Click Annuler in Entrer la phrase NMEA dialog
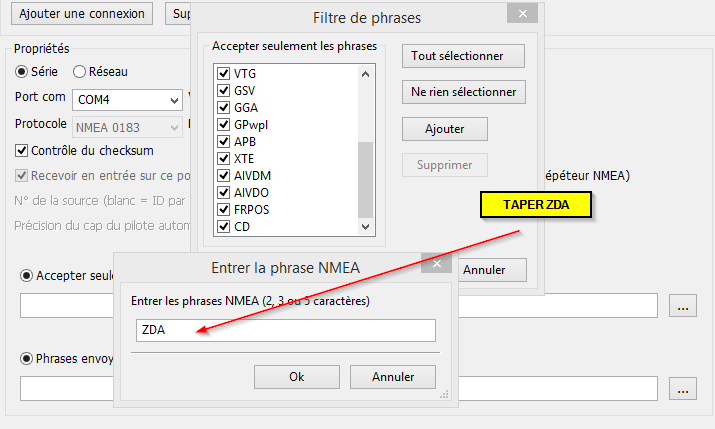This screenshot has height=429, width=715. 393,377
